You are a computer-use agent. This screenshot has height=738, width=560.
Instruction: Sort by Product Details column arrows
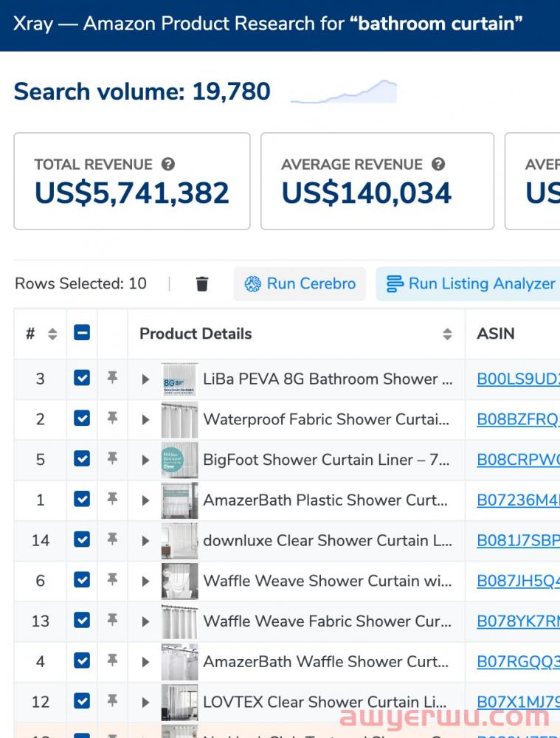coord(447,334)
